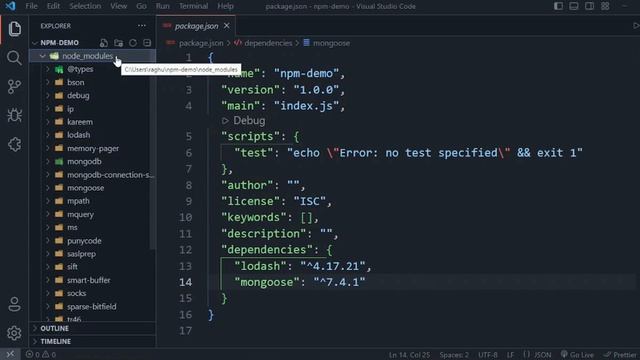Click the New File icon in explorer header

pos(104,42)
